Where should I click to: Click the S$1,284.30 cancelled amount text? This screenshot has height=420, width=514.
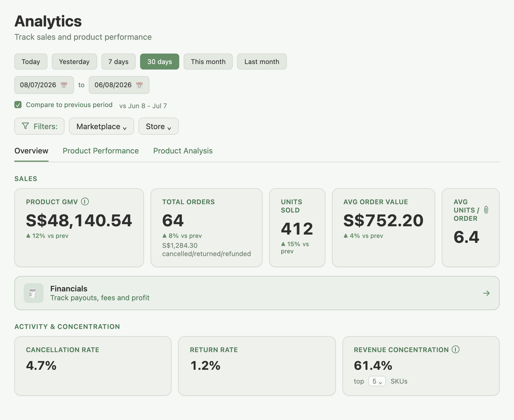click(x=179, y=246)
